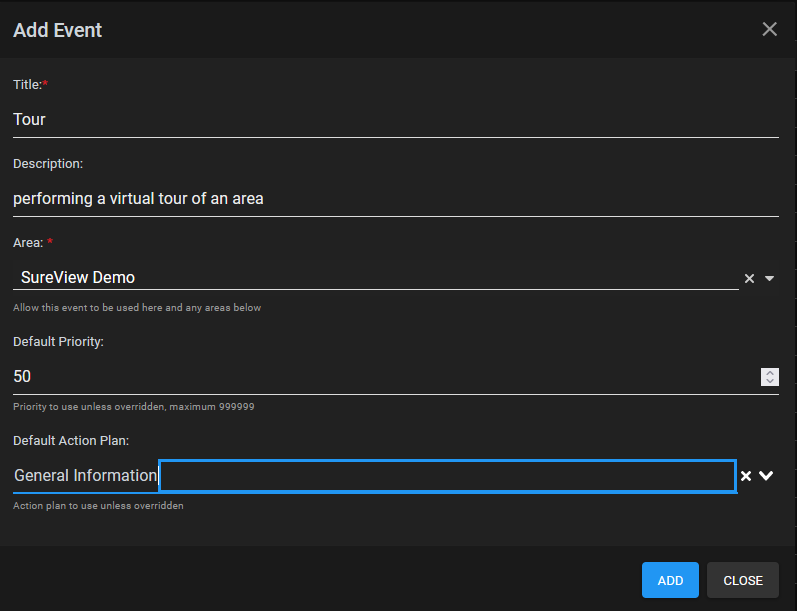Click the CLOSE button
The width and height of the screenshot is (797, 611).
coord(743,580)
